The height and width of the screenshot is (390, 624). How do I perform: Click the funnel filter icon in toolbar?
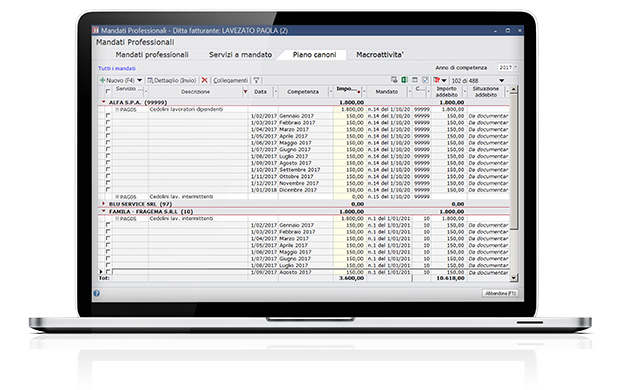pyautogui.click(x=256, y=80)
